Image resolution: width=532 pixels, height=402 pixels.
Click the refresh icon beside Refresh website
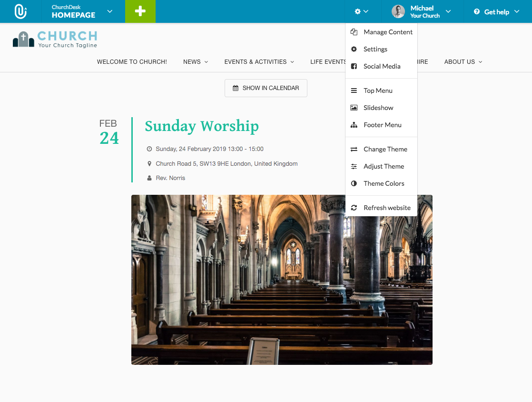(354, 208)
